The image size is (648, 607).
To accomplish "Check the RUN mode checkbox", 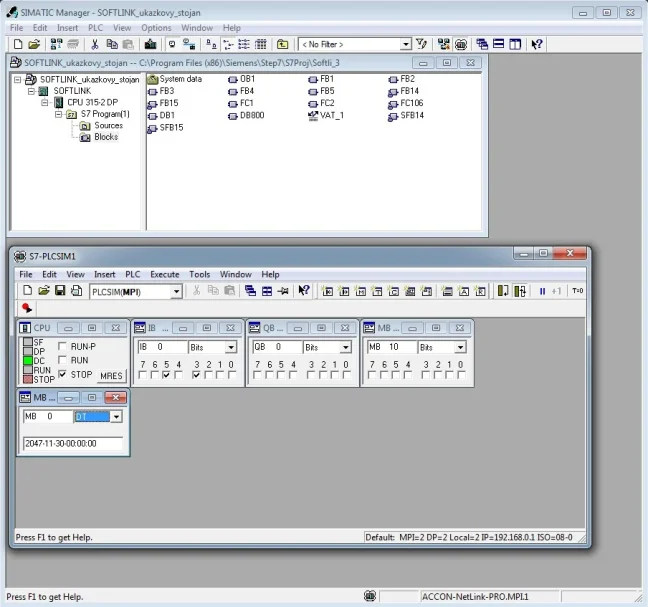I will [63, 360].
